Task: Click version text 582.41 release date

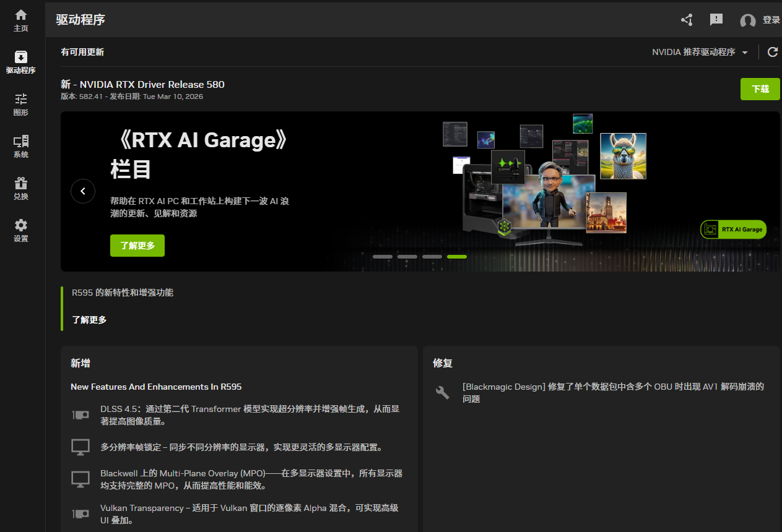Action: click(132, 97)
